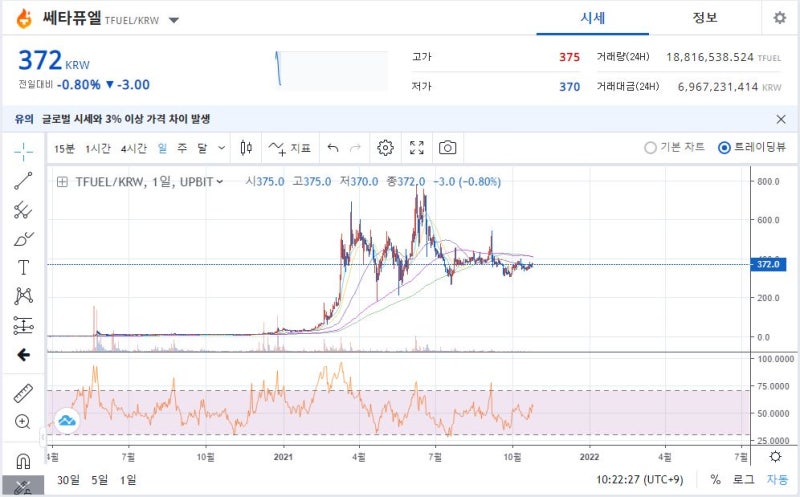Image resolution: width=800 pixels, height=497 pixels.
Task: Open the indicators (지표) menu
Action: coord(289,148)
